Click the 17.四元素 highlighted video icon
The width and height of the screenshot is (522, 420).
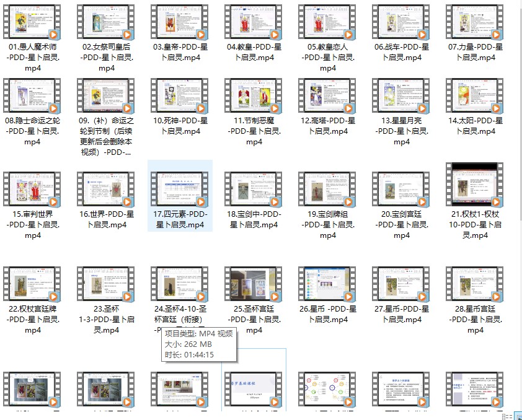180,190
